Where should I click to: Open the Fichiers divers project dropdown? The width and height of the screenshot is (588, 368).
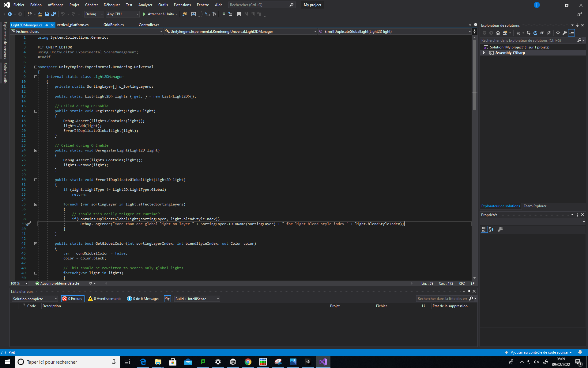pyautogui.click(x=87, y=32)
